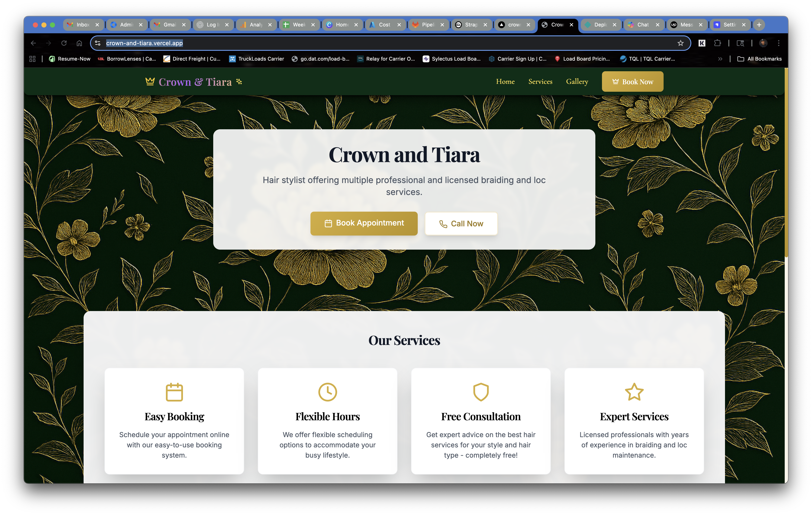Viewport: 812px width, 515px height.
Task: Expand the hidden bookmarks overflow chevron
Action: pyautogui.click(x=720, y=59)
